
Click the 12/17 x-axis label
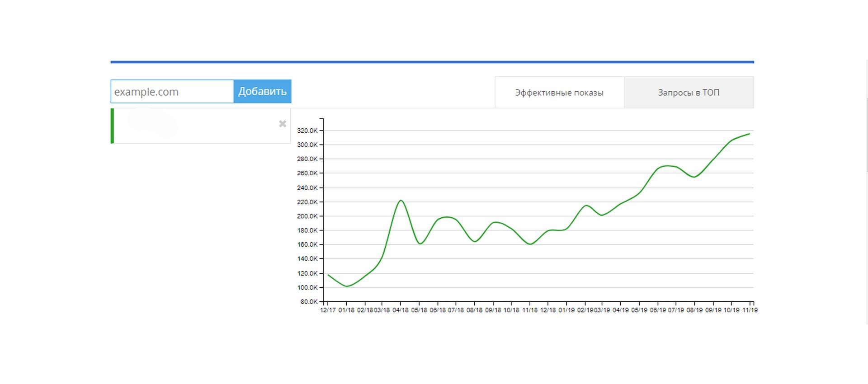[328, 310]
